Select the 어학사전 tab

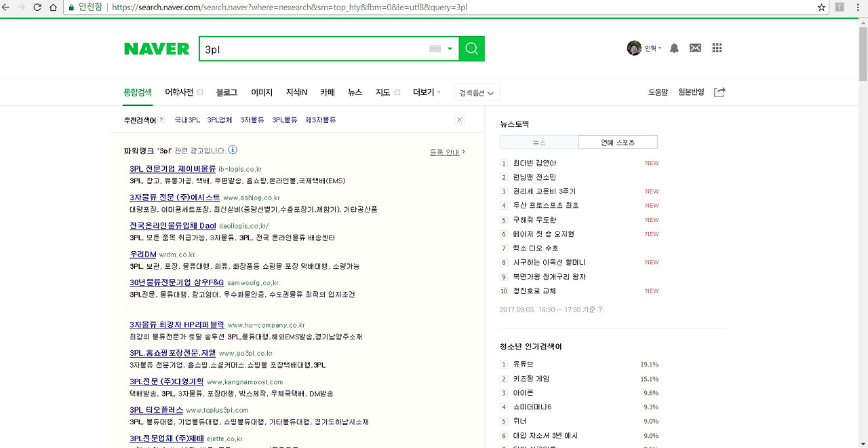tap(179, 92)
